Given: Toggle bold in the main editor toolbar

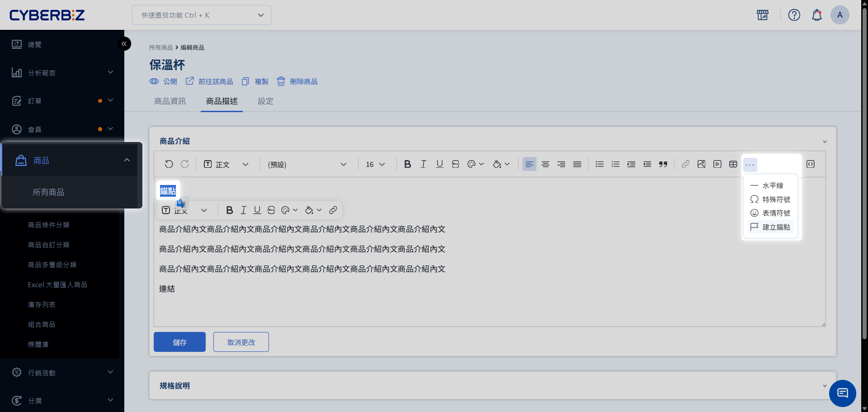Looking at the screenshot, I should [x=407, y=164].
